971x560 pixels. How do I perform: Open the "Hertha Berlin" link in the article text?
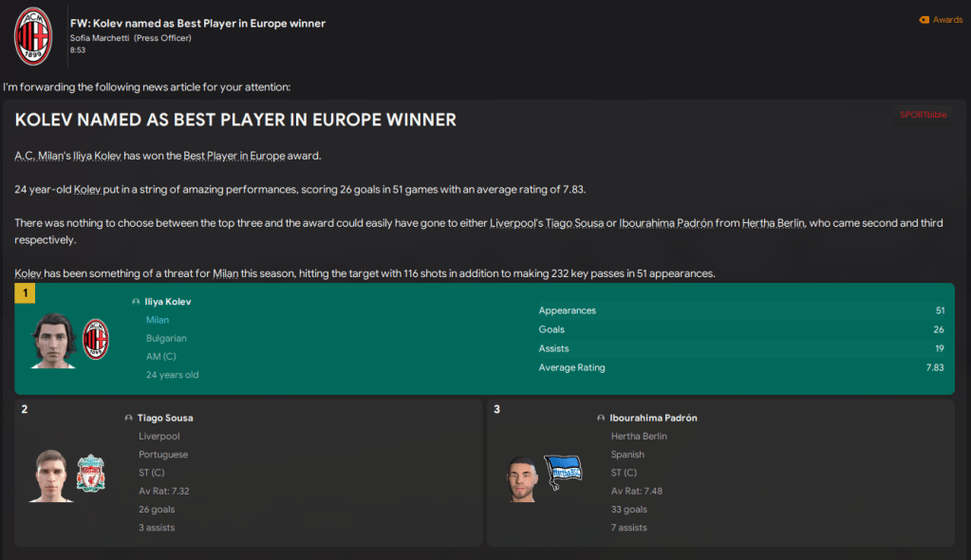(x=770, y=224)
